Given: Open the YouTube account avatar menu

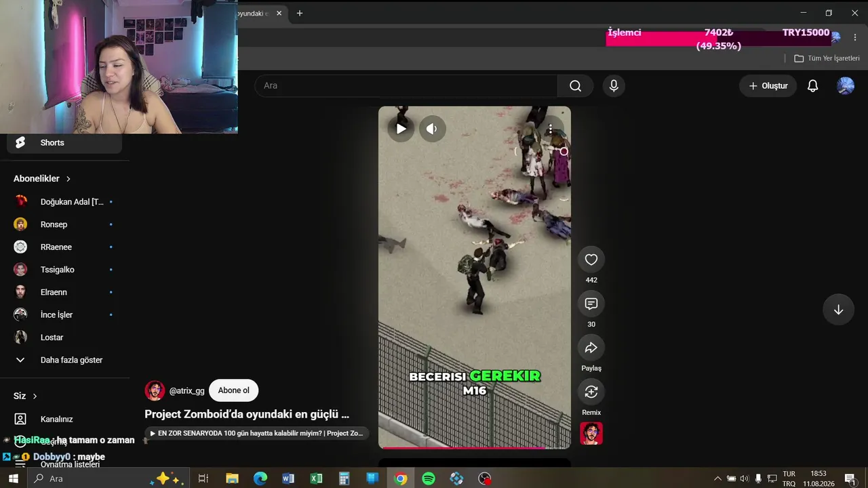Looking at the screenshot, I should click(846, 85).
